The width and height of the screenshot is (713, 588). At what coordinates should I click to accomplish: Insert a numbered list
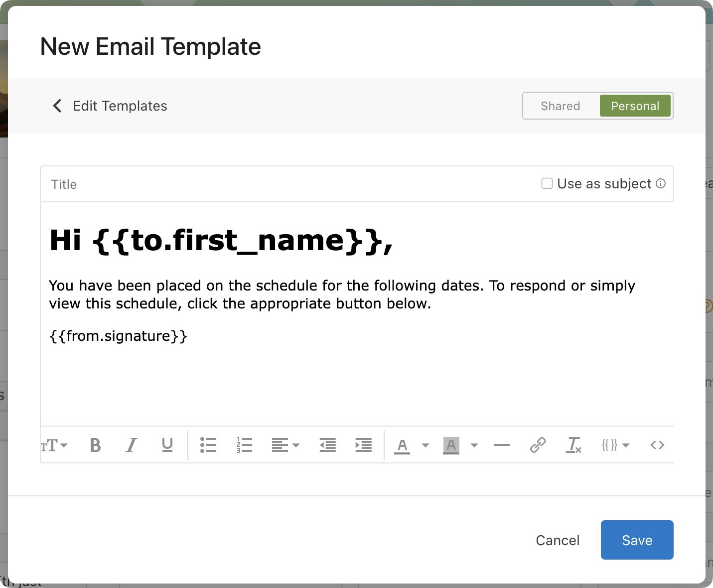tap(244, 445)
